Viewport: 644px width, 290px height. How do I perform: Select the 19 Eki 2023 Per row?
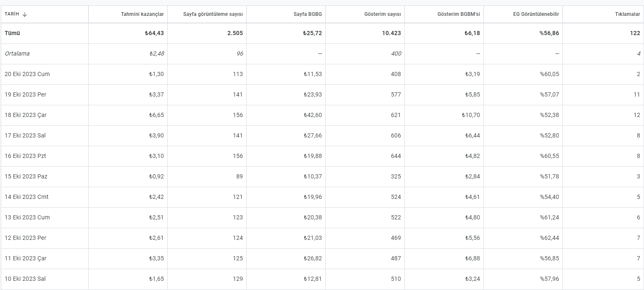pos(322,94)
